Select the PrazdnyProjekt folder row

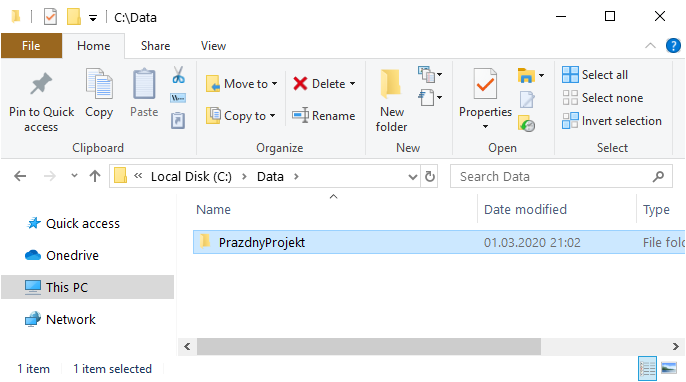[x=439, y=242]
